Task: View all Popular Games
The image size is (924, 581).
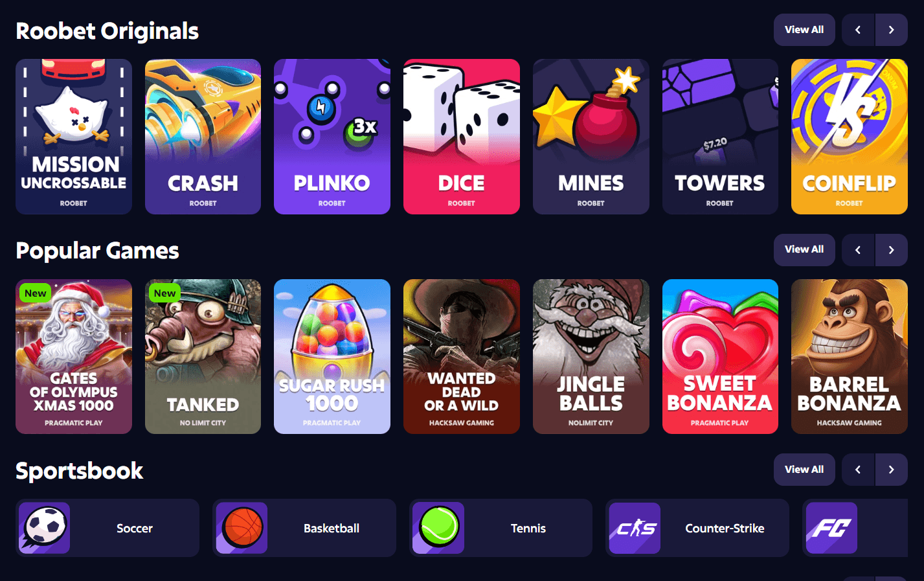Action: click(804, 250)
